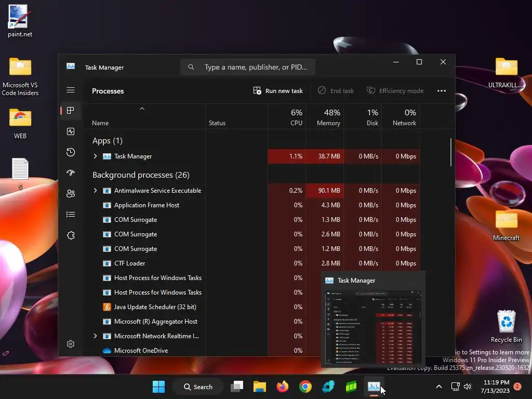The width and height of the screenshot is (532, 399).
Task: Open Task Manager settings gear
Action: click(x=71, y=344)
